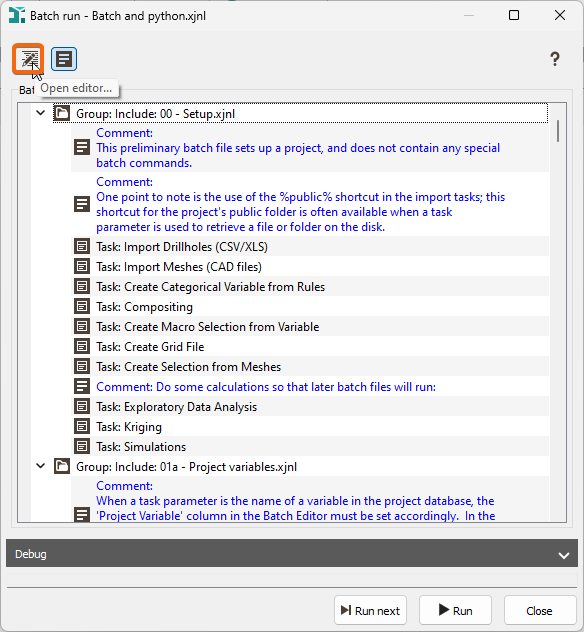The height and width of the screenshot is (632, 584).
Task: Click the Run button
Action: (455, 610)
